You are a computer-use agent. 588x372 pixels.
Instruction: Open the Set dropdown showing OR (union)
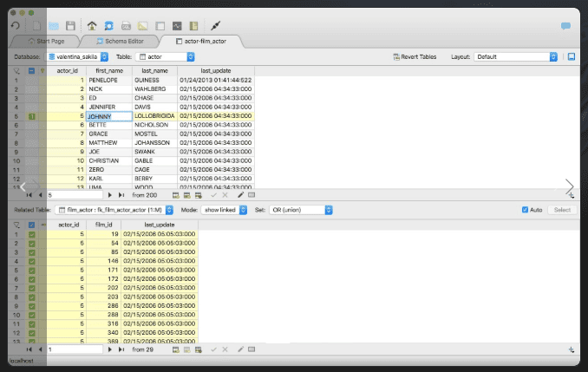pos(301,210)
